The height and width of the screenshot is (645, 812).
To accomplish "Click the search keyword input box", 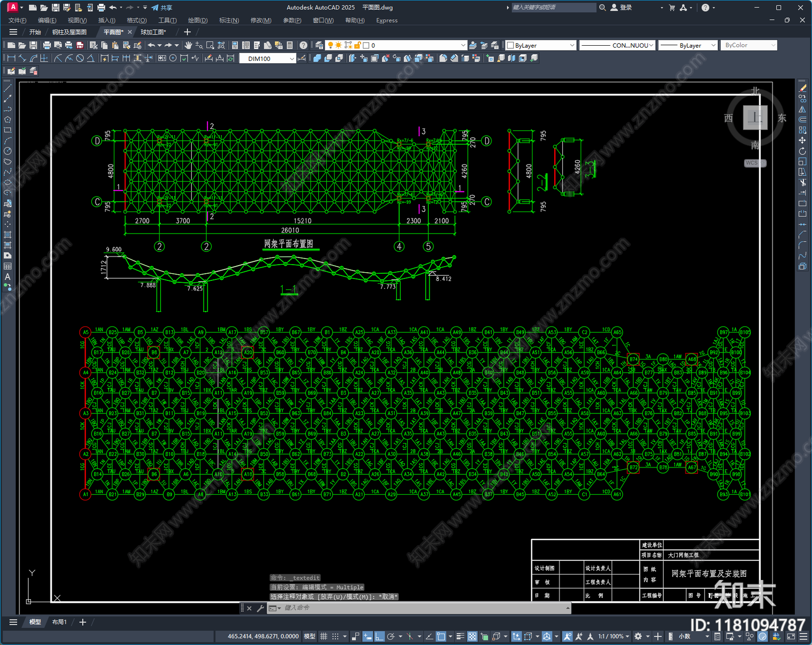I will pyautogui.click(x=553, y=8).
